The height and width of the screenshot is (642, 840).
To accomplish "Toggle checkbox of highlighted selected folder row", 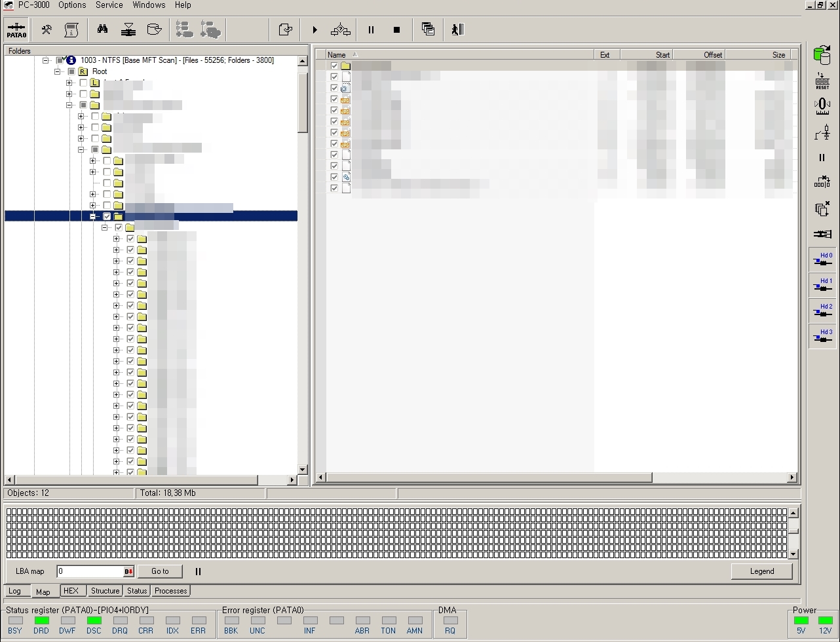I will [x=107, y=216].
